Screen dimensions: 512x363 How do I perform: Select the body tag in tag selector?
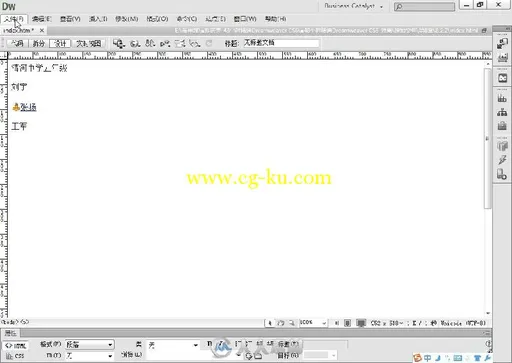[x=10, y=322]
